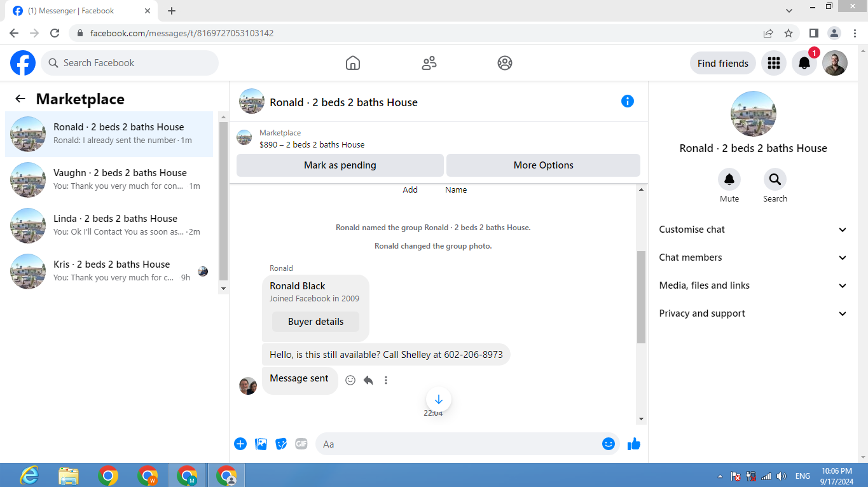868x487 pixels.
Task: Open more options dots for 'Message sent'
Action: pyautogui.click(x=386, y=380)
